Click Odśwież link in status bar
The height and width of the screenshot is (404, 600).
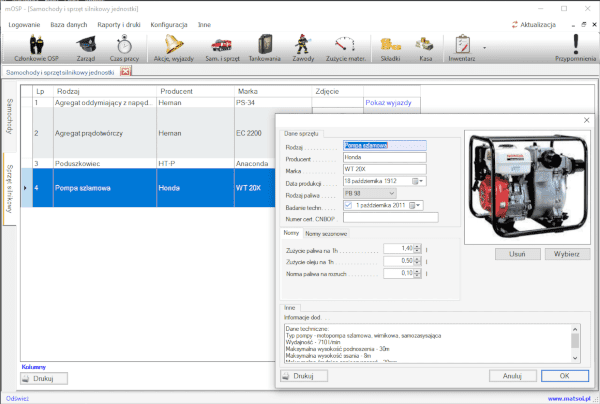pos(17,399)
